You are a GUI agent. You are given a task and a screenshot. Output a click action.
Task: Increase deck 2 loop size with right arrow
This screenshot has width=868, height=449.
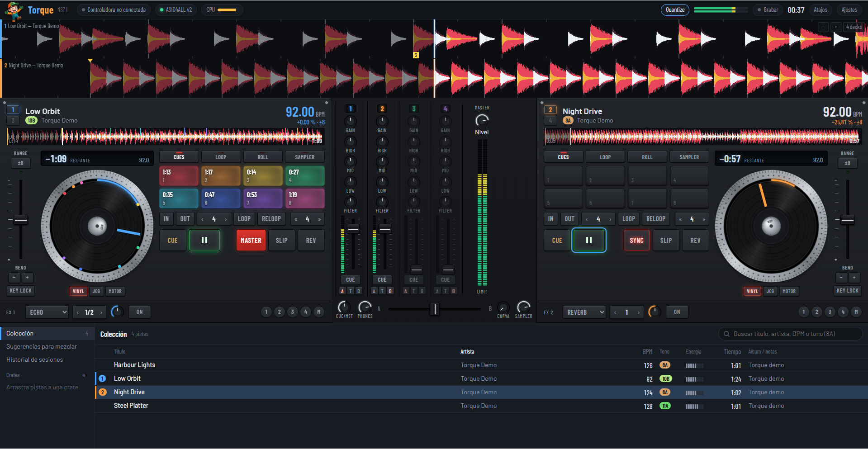point(610,219)
